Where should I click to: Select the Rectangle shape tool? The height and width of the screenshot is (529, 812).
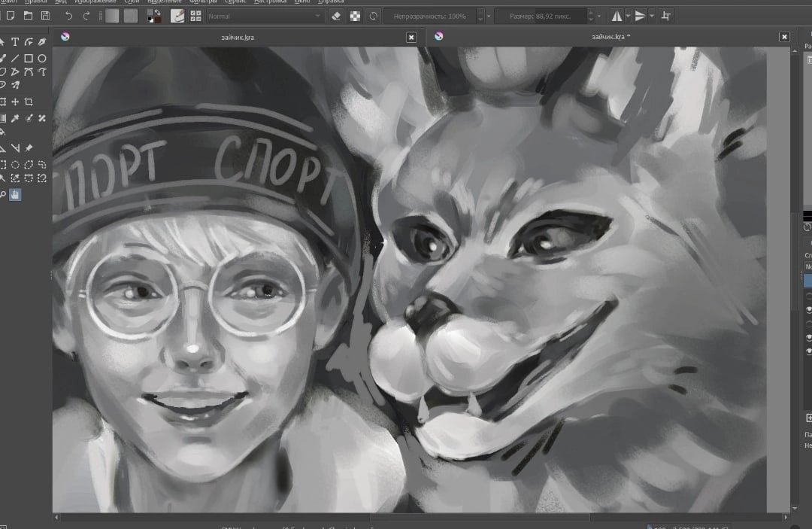(29, 59)
